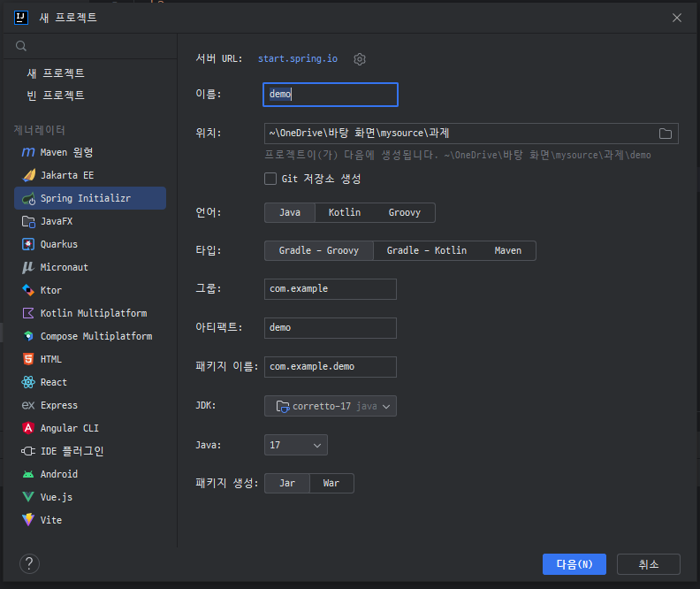Click the Jakarta EE sail icon

pyautogui.click(x=28, y=175)
